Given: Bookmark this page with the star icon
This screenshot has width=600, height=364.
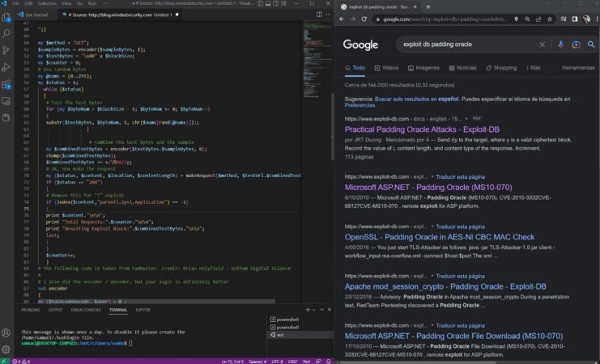Looking at the screenshot, I should click(550, 19).
